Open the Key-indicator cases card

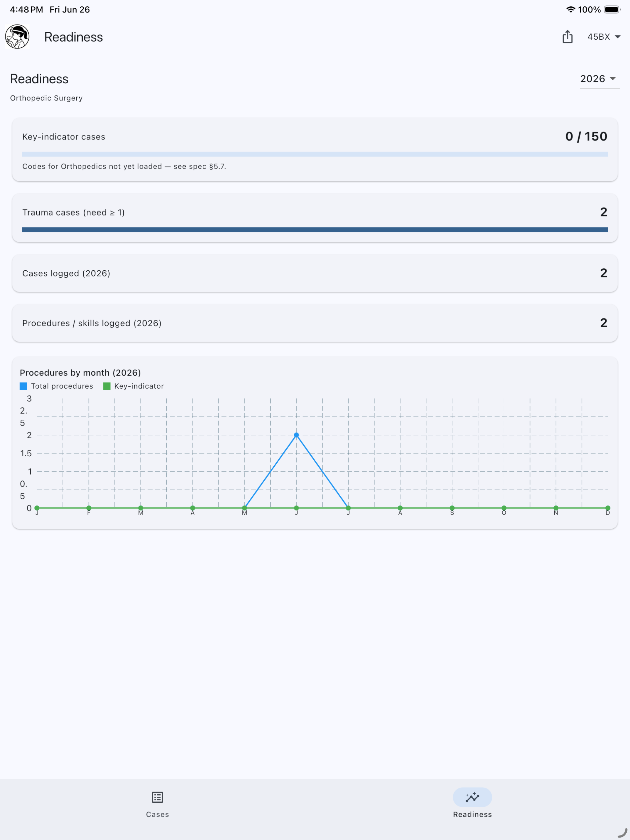(315, 150)
